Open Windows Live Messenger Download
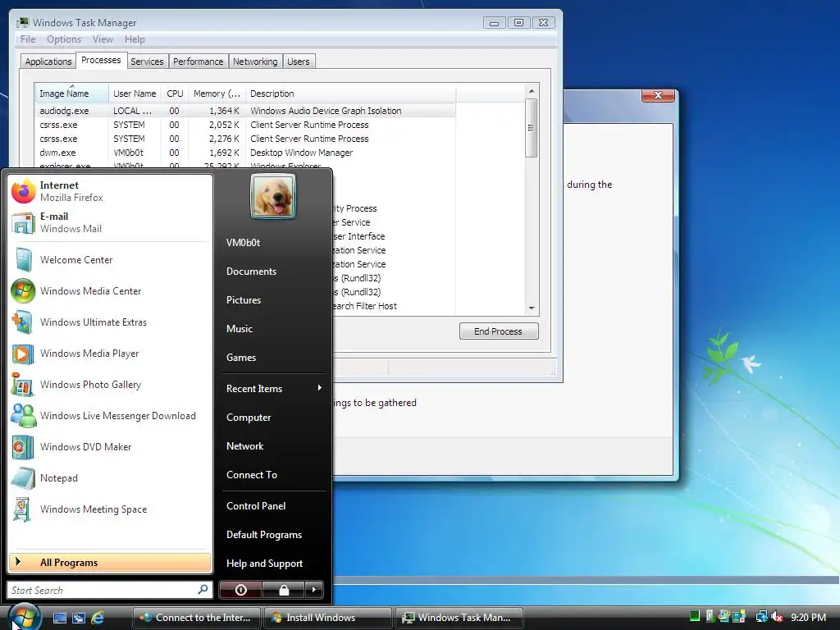Viewport: 840px width, 630px height. click(110, 416)
